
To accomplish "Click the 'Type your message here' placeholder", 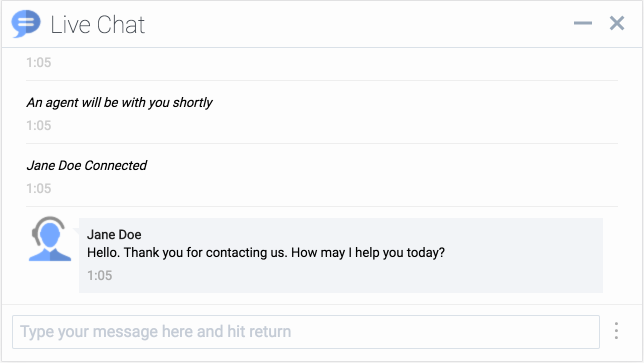I will 155,331.
